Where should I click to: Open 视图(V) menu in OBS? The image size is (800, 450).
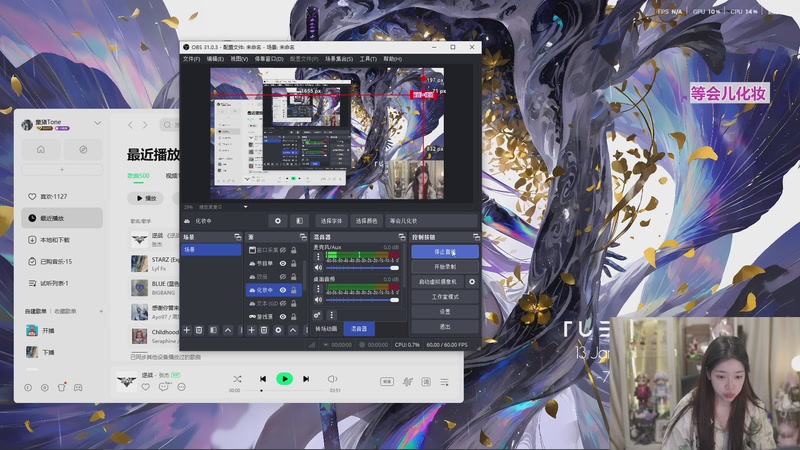point(239,59)
